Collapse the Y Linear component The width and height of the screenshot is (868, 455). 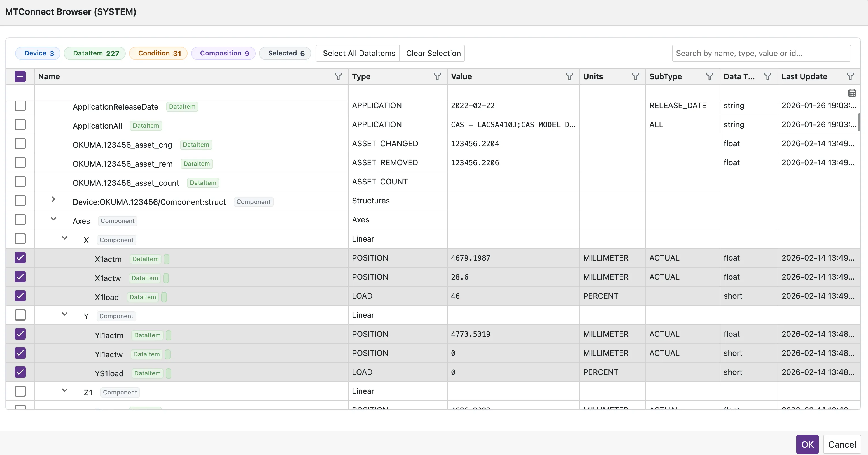coord(64,314)
